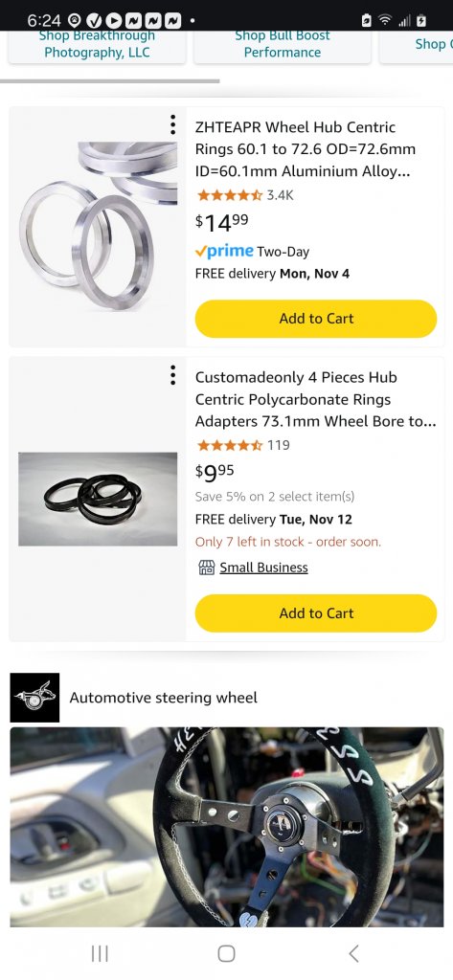This screenshot has width=453, height=980.
Task: Open Shop Breakthrough Photography, LLC store
Action: pyautogui.click(x=97, y=44)
